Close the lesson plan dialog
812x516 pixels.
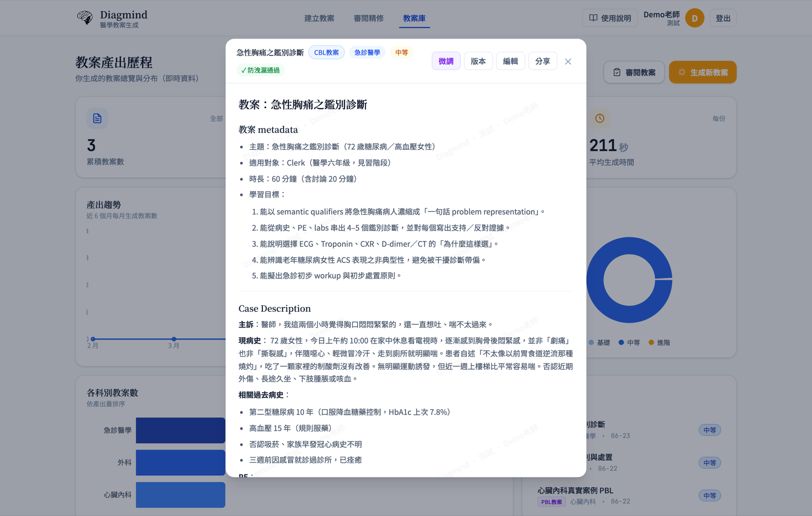(x=568, y=61)
